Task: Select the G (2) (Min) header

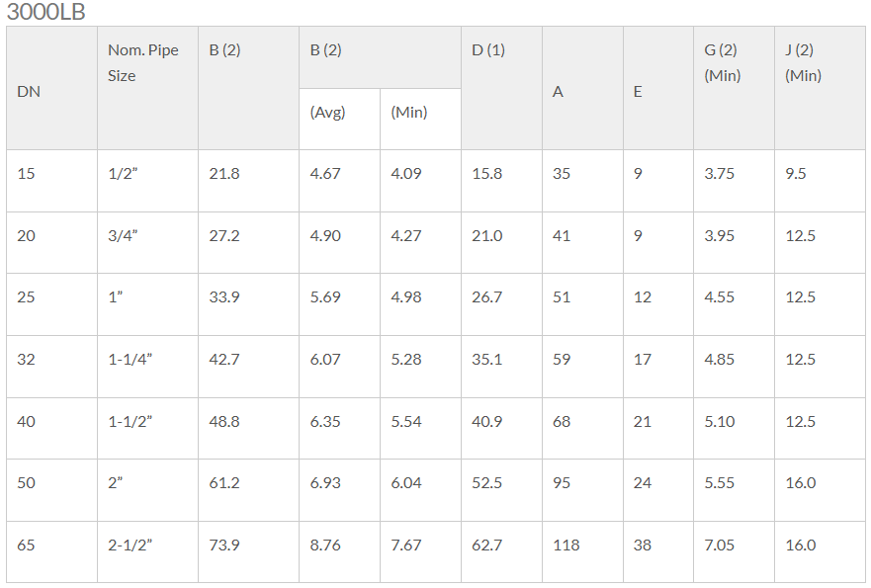Action: point(734,88)
